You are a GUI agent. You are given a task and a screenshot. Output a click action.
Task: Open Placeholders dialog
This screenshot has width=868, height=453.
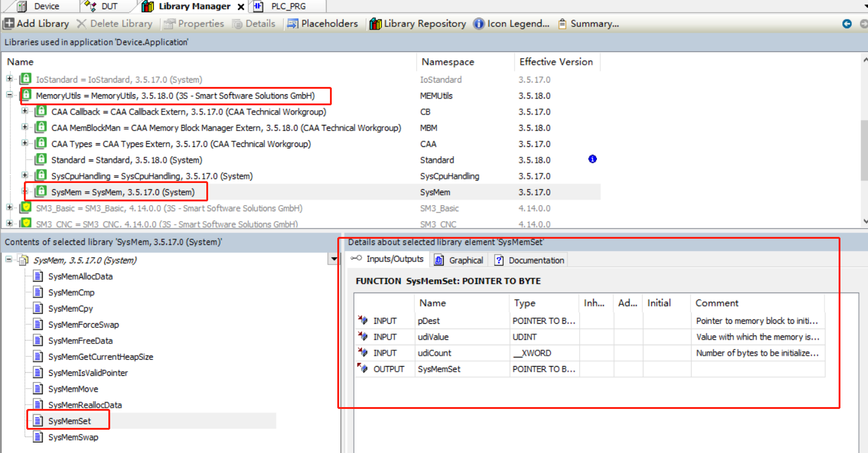click(x=323, y=23)
